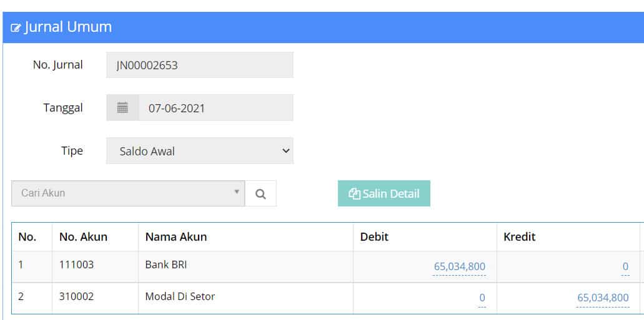This screenshot has width=644, height=320.
Task: Edit the Modal Di Setor debit value 0
Action: pyautogui.click(x=482, y=298)
